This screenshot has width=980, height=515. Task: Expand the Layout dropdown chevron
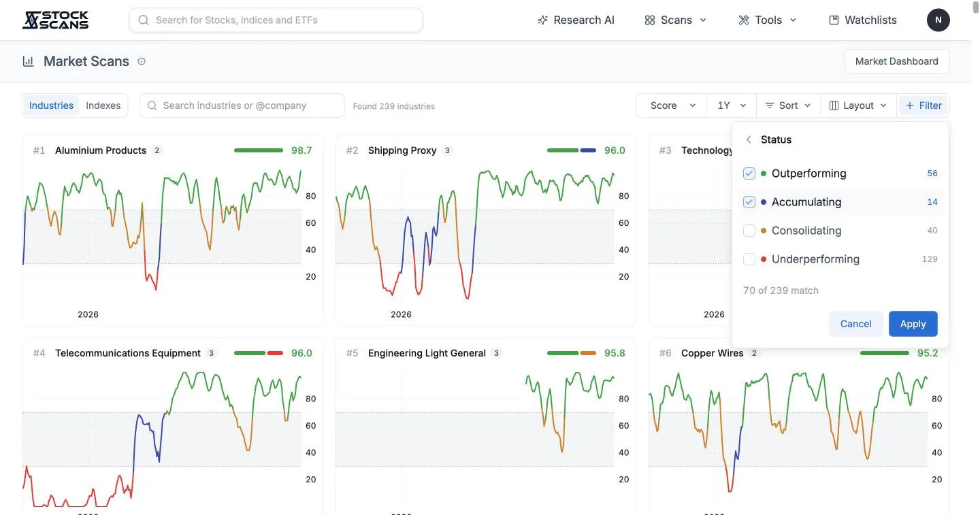click(x=883, y=105)
